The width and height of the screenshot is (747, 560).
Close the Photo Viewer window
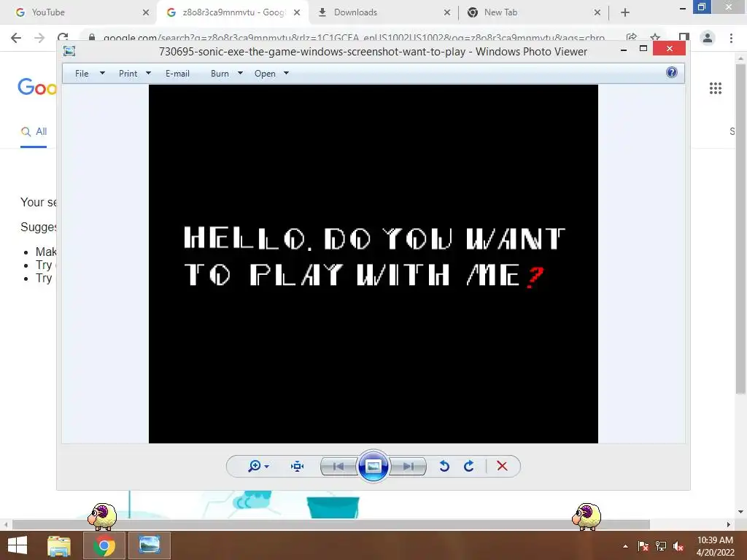coord(670,49)
